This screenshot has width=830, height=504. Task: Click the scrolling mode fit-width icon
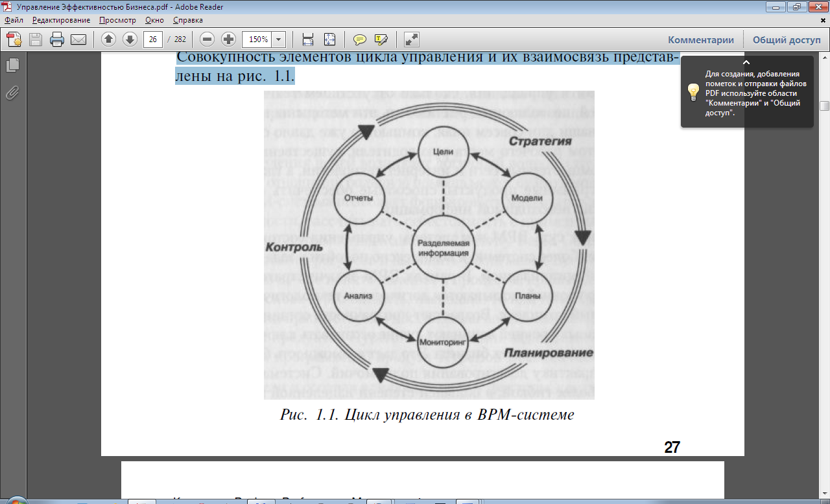point(308,40)
